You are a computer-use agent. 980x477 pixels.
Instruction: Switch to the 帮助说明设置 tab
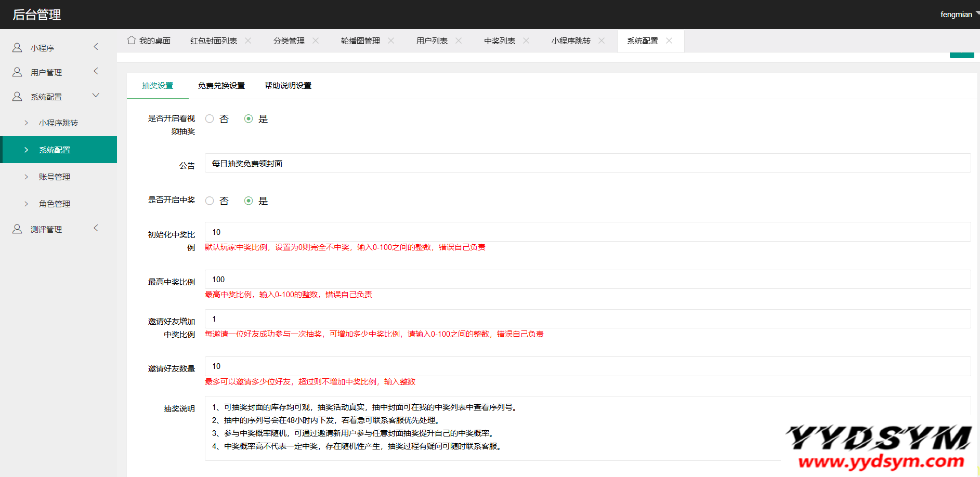point(288,86)
